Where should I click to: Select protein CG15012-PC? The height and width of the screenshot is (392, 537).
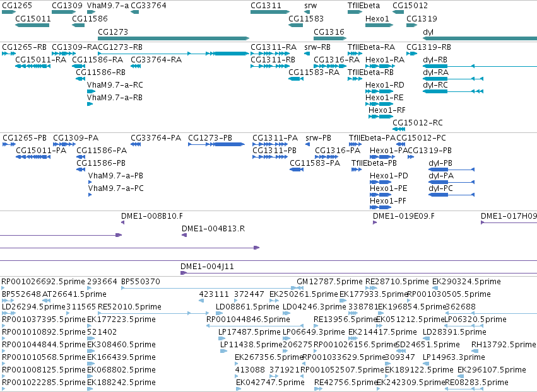pos(421,138)
